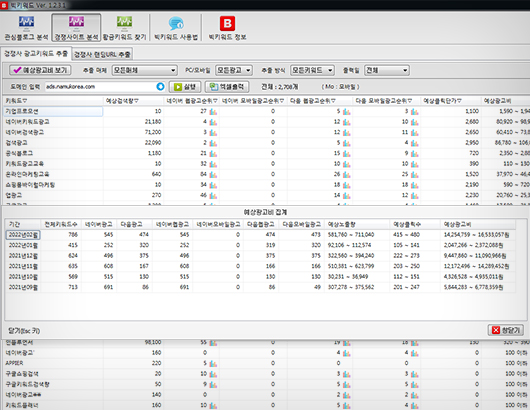Open Naver rank chart for 검색광고 row
Screen dimensions: 530x410
pos(213,143)
